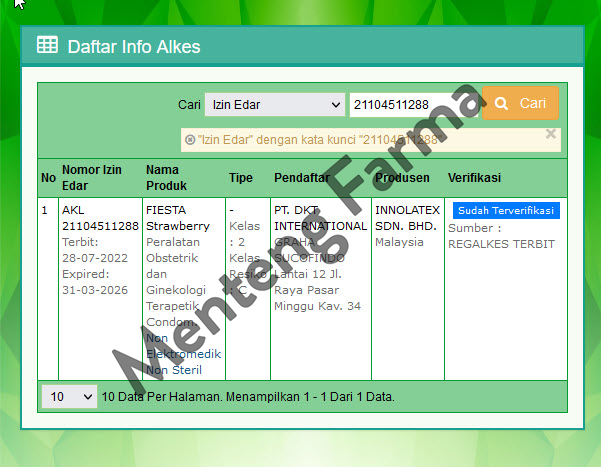
Task: Click the Daftar Info Alkes panel title
Action: tap(133, 46)
